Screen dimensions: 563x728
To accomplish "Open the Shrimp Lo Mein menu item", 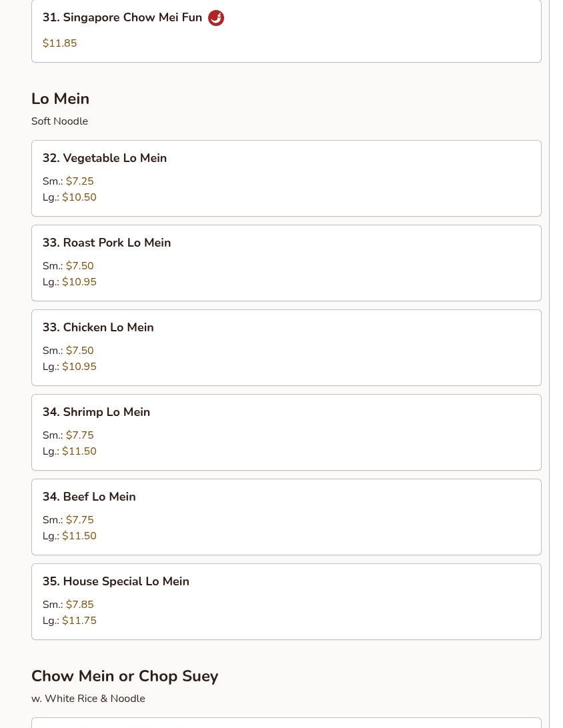I will pos(96,412).
